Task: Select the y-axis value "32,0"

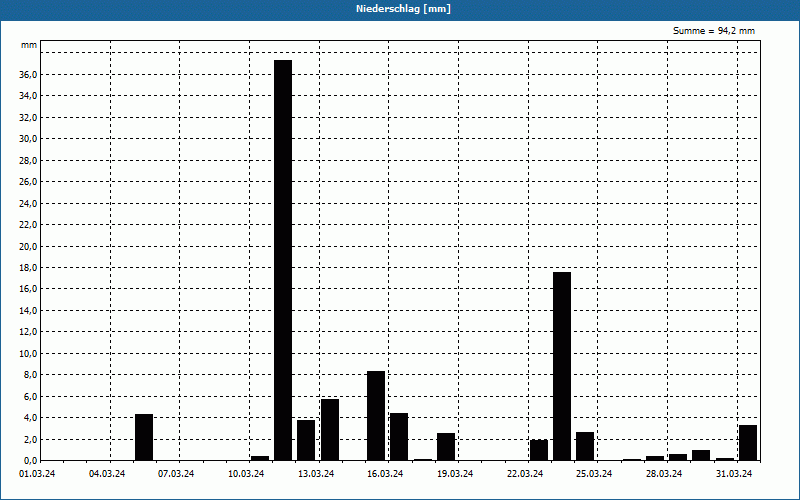Action: coord(28,117)
